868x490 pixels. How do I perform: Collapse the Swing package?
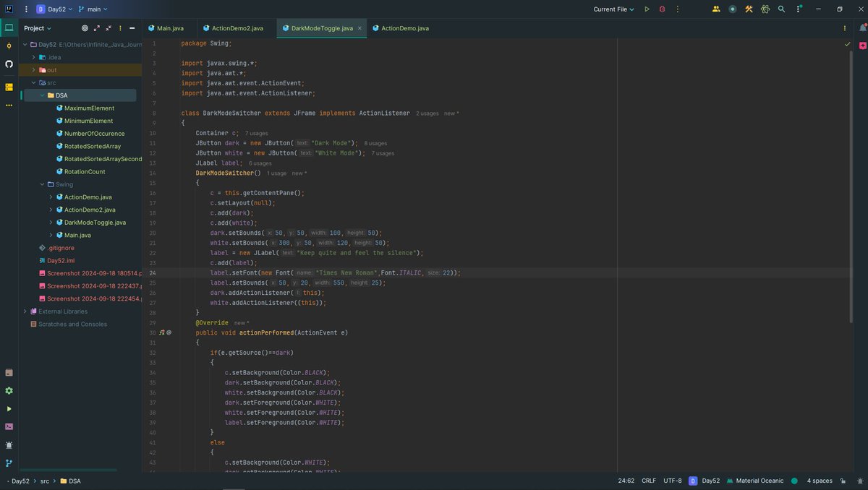click(42, 184)
